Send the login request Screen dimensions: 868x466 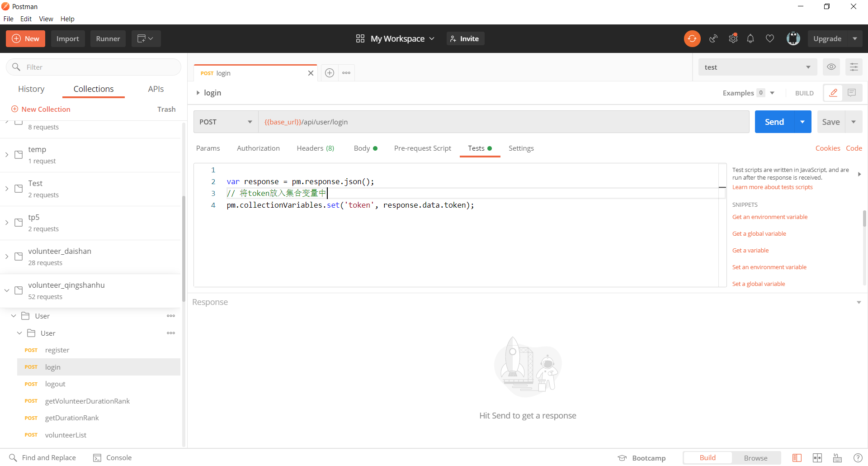pos(774,122)
